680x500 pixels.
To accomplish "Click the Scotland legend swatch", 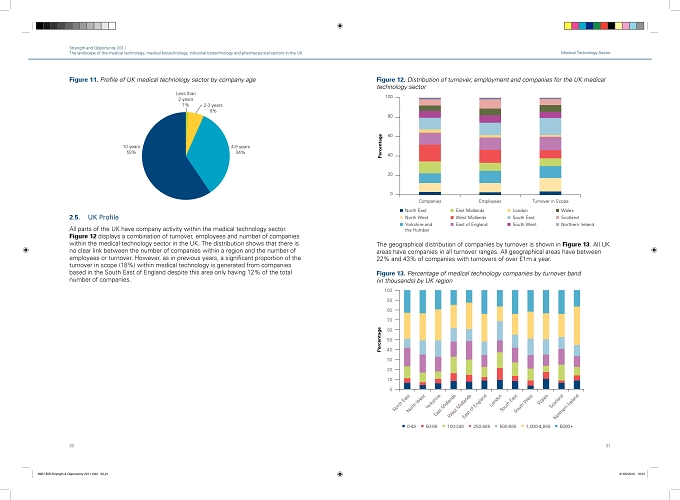I will 558,218.
